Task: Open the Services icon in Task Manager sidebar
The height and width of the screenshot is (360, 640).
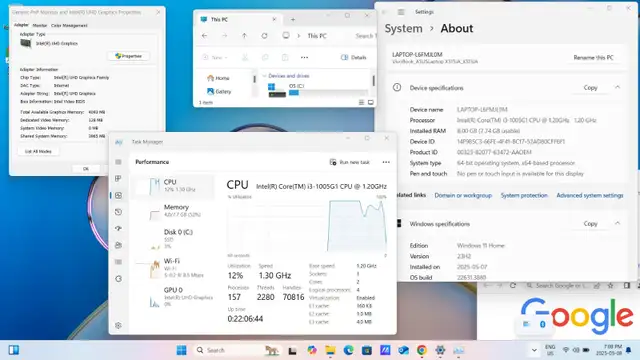Action: coord(118,279)
